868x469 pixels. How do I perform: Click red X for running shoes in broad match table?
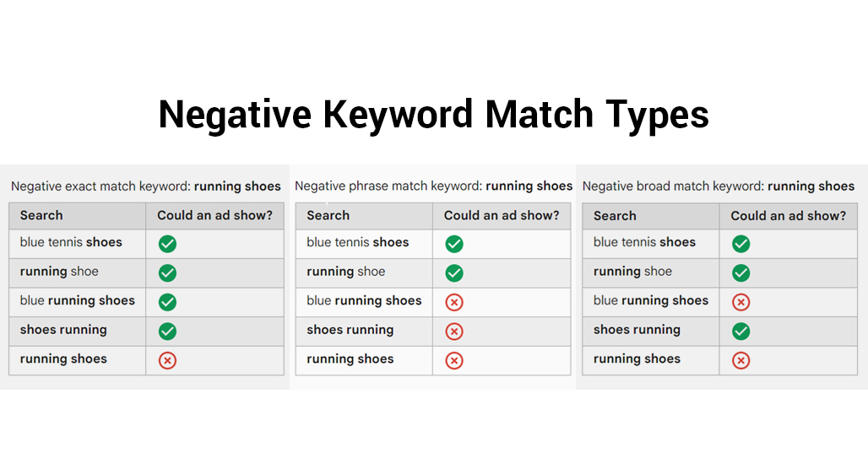(x=741, y=360)
